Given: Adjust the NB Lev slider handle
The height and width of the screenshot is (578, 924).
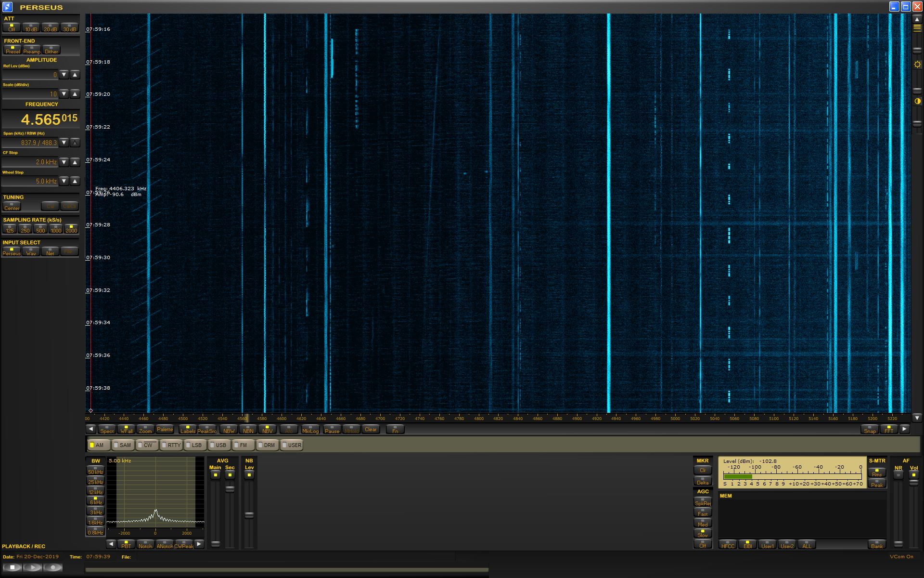Looking at the screenshot, I should click(249, 515).
